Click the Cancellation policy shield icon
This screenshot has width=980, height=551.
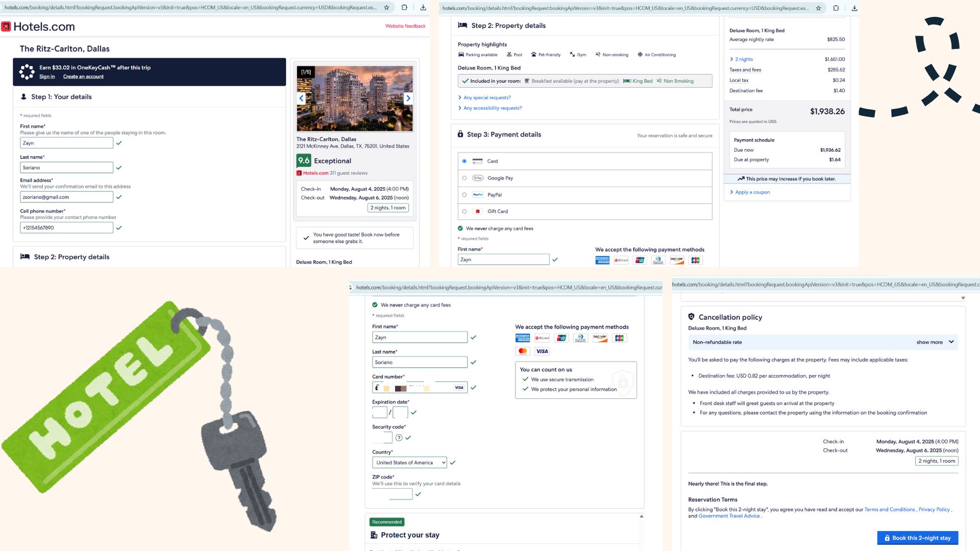(691, 317)
